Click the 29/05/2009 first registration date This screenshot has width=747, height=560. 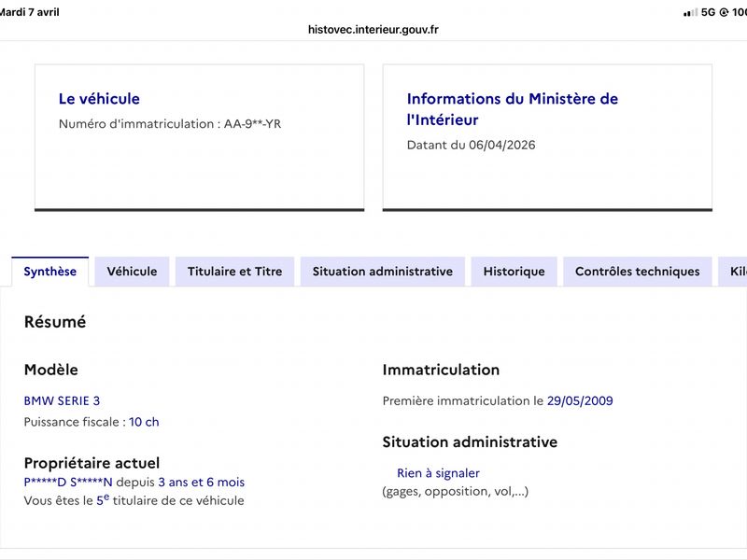pos(580,401)
